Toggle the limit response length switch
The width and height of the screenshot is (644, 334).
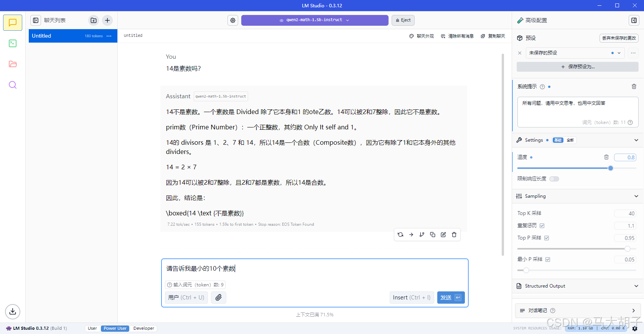554,179
